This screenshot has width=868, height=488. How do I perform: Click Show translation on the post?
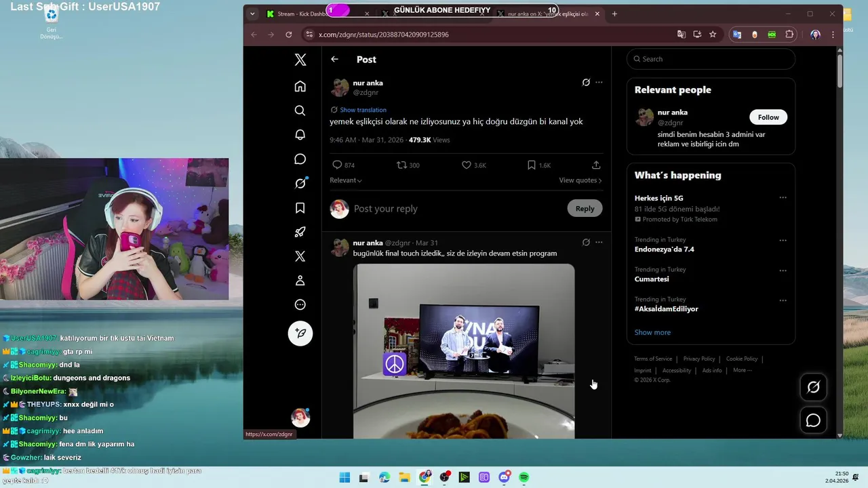tap(363, 110)
